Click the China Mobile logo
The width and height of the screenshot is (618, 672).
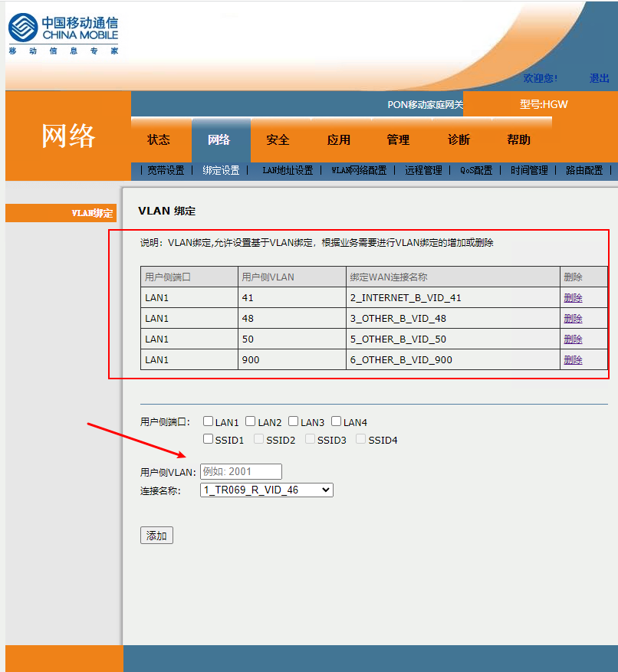click(63, 33)
